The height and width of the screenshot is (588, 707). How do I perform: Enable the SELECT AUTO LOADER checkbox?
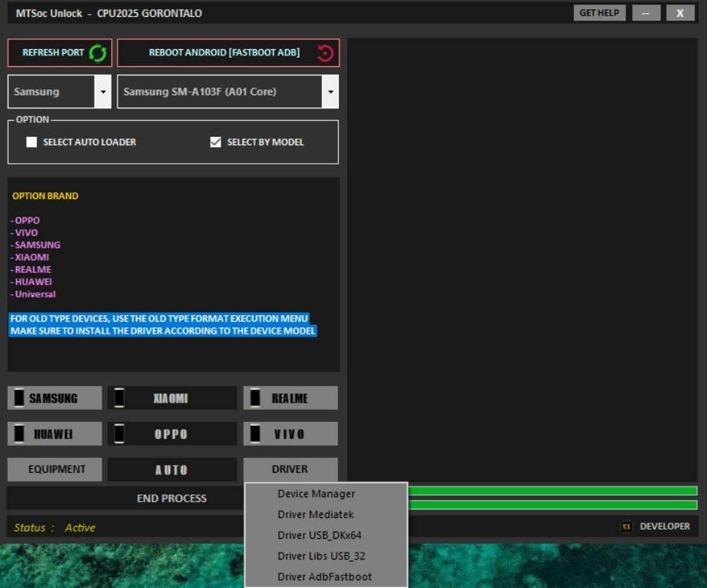pyautogui.click(x=31, y=141)
